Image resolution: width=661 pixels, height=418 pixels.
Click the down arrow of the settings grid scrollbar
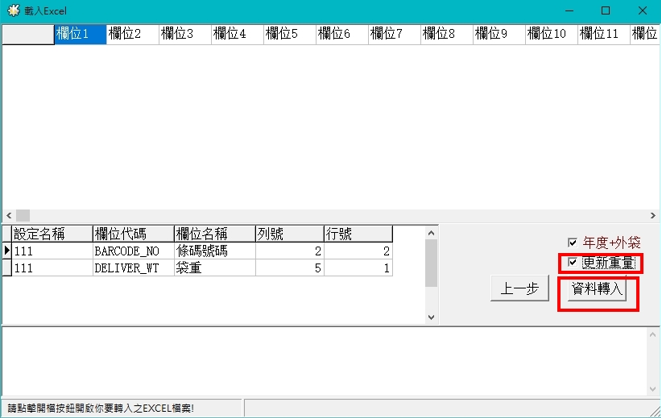pyautogui.click(x=431, y=316)
